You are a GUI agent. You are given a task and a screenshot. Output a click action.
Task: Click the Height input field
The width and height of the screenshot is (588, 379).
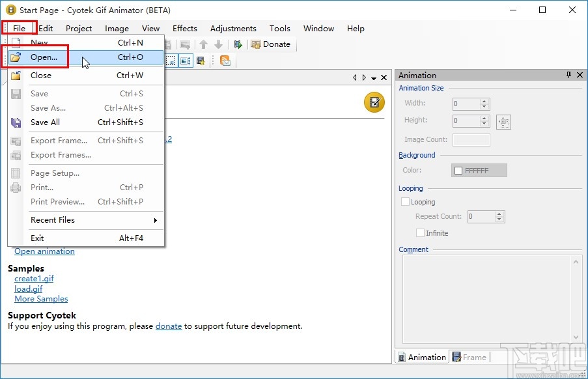pyautogui.click(x=466, y=120)
